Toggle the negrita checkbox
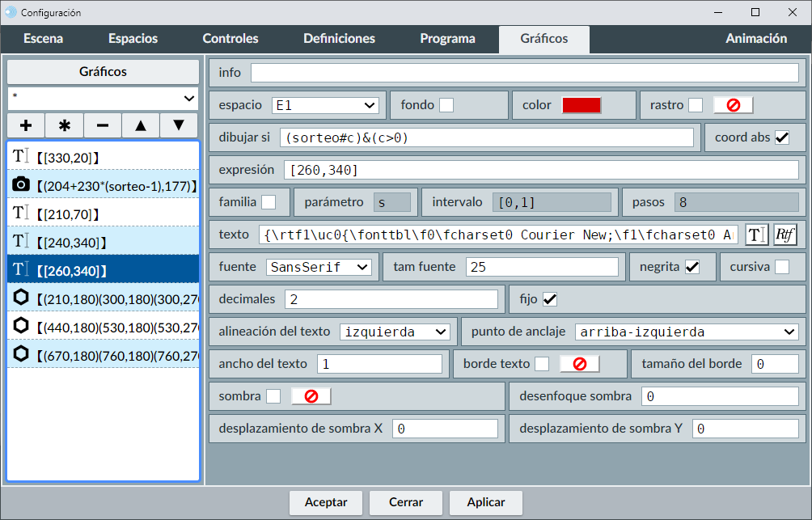This screenshot has height=520, width=812. (692, 267)
